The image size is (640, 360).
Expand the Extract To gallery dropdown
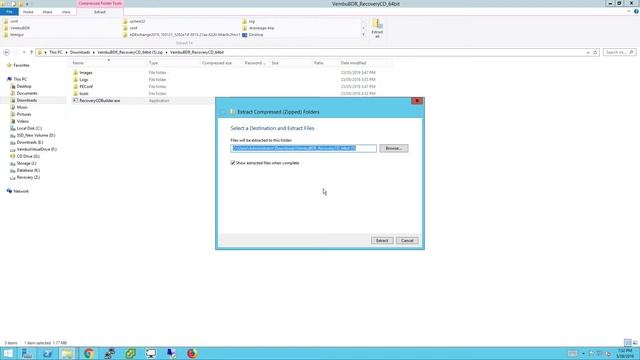tap(363, 35)
